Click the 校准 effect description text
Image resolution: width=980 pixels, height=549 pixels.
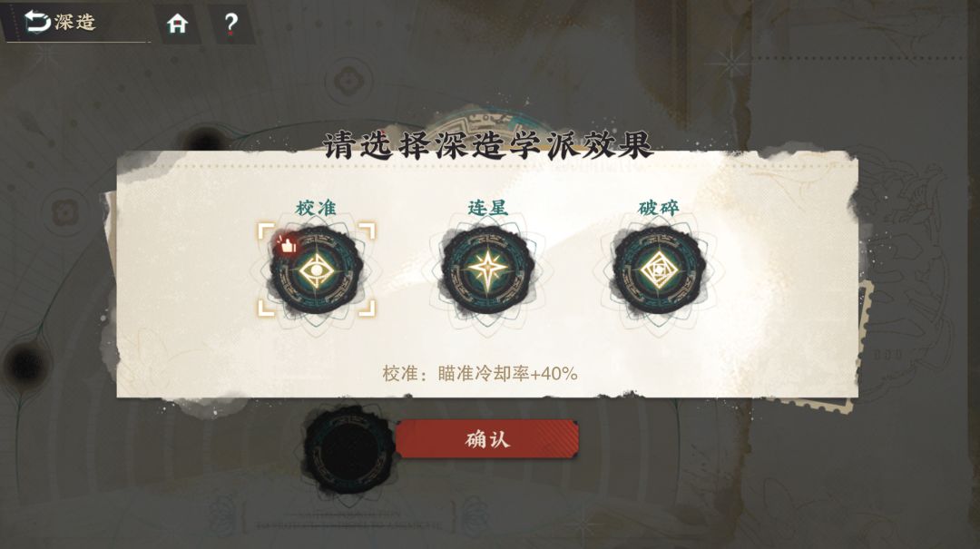[479, 373]
